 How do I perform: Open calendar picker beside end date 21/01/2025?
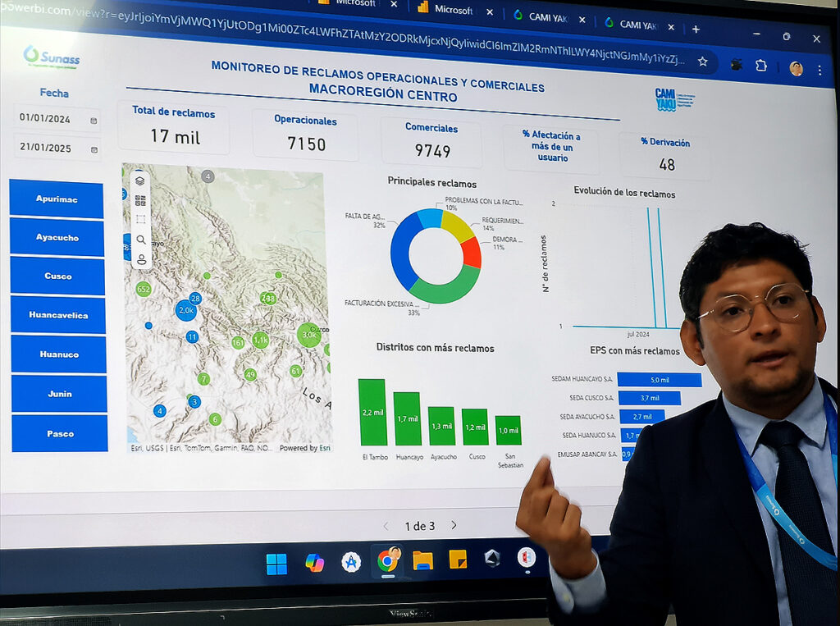[94, 149]
